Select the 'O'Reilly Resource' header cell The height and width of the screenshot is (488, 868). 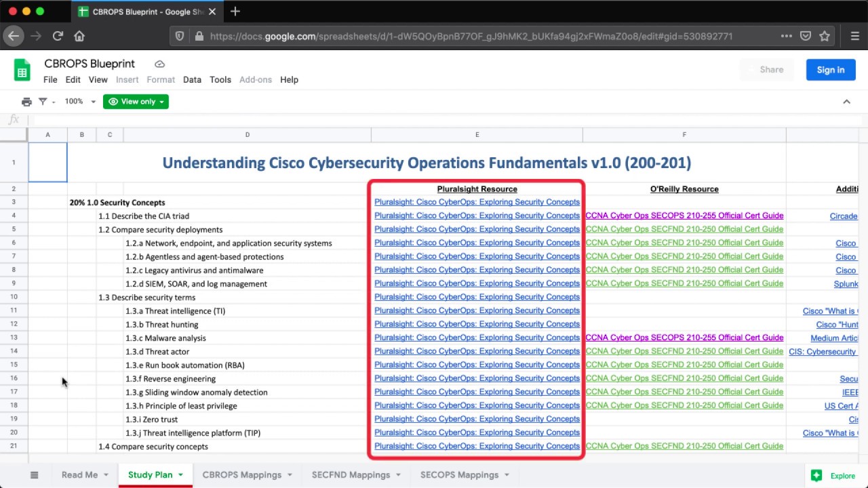[684, 189]
